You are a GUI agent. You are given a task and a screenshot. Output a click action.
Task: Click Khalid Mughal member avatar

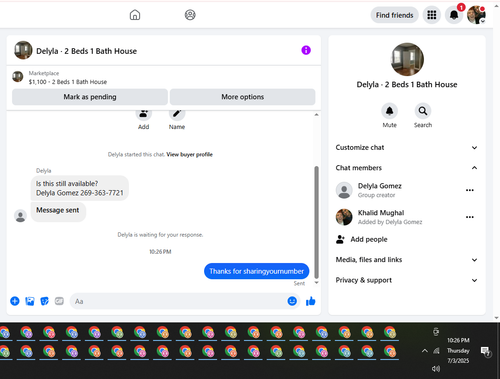[x=344, y=217]
